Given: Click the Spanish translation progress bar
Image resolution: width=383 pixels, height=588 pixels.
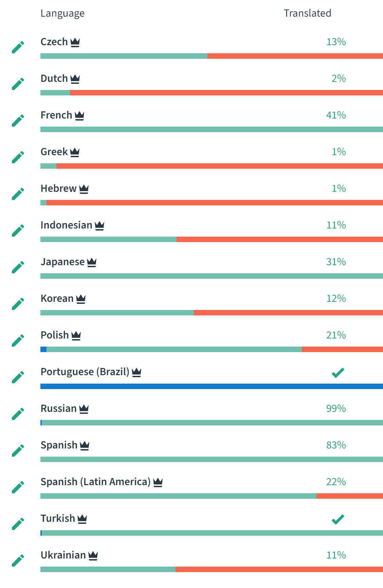Looking at the screenshot, I should (x=212, y=459).
